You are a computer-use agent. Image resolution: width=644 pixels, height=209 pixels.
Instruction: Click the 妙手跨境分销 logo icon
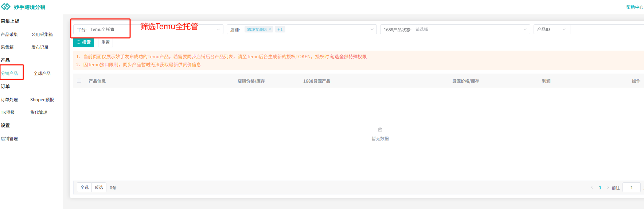(x=5, y=7)
